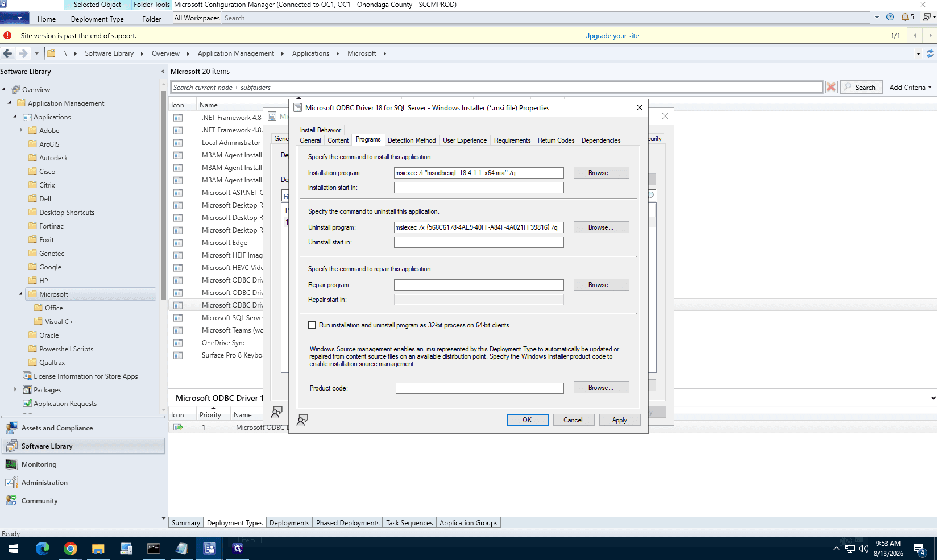The image size is (937, 560).
Task: Click the Apply button
Action: click(620, 420)
